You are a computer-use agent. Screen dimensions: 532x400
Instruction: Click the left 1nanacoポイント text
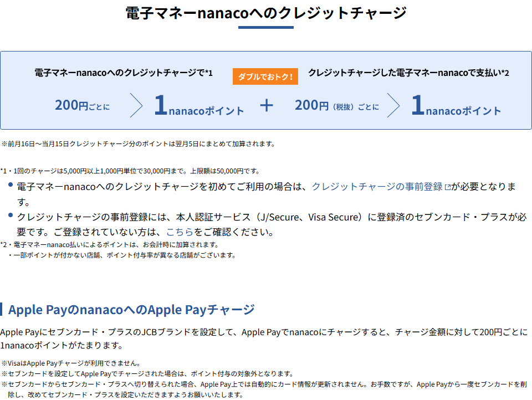[199, 106]
